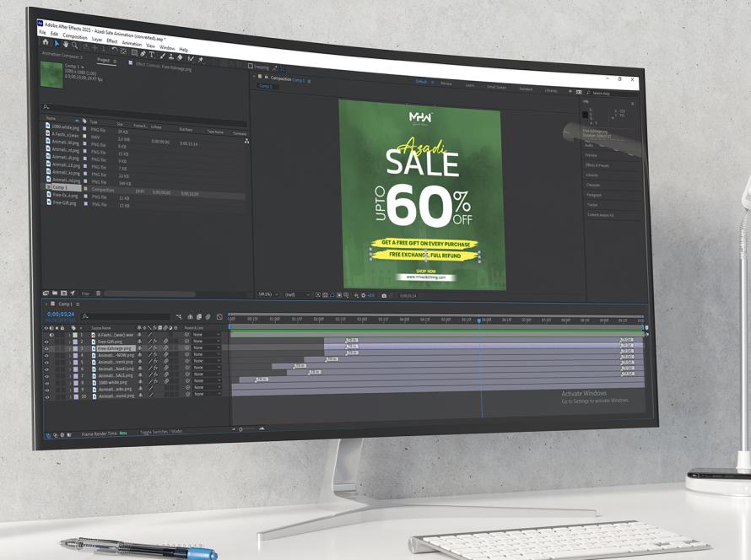Select the Zoom magnifier tool
The height and width of the screenshot is (560, 751).
pos(75,46)
